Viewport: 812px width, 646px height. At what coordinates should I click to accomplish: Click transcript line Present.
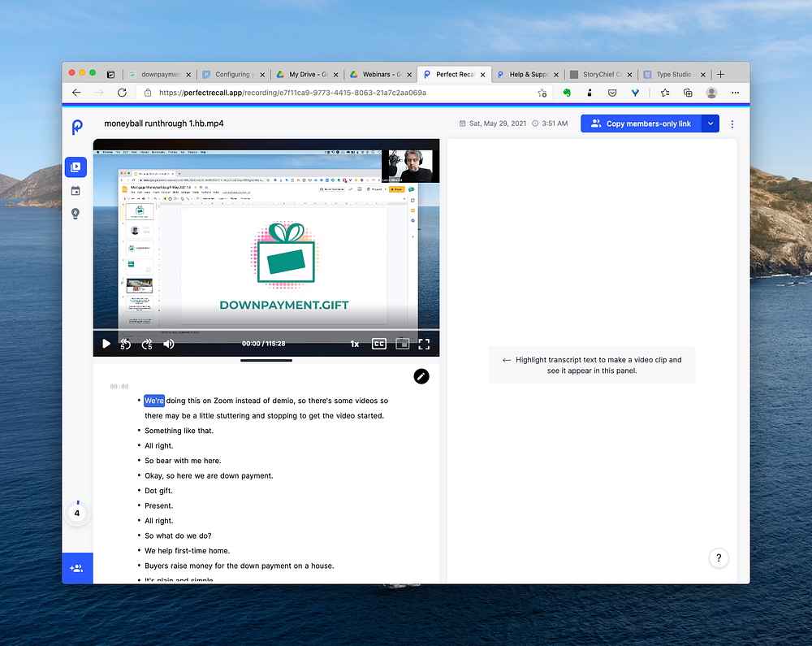[159, 505]
